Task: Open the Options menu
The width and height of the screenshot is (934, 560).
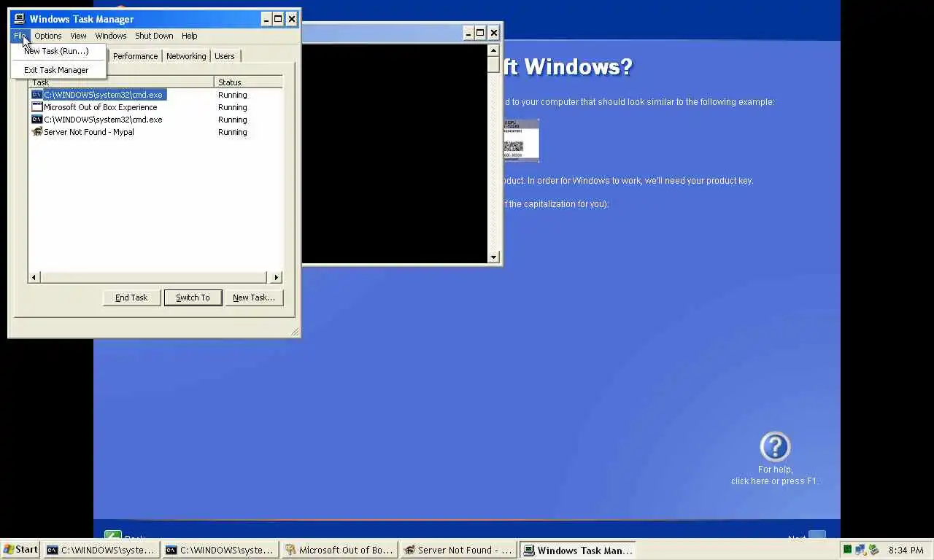Action: pos(48,36)
